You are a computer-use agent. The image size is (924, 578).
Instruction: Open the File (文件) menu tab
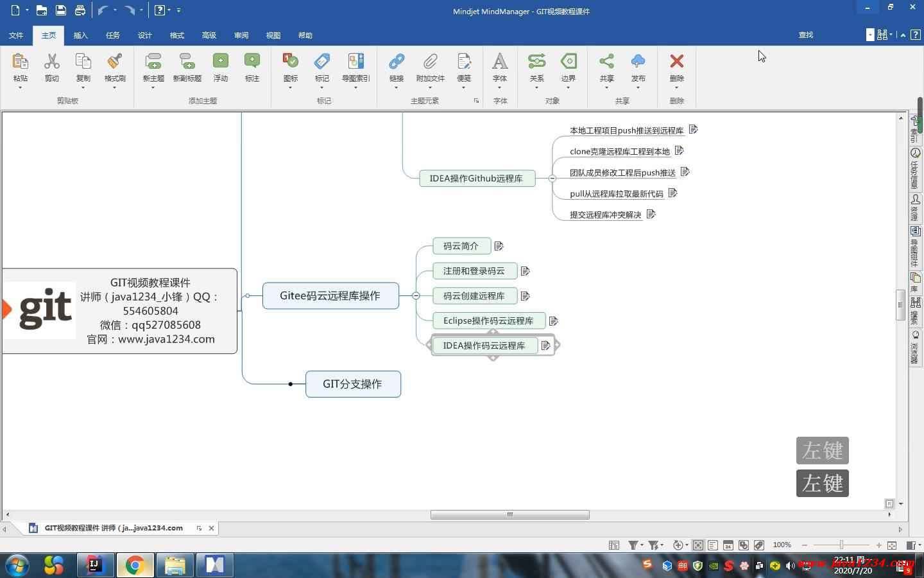(x=16, y=35)
